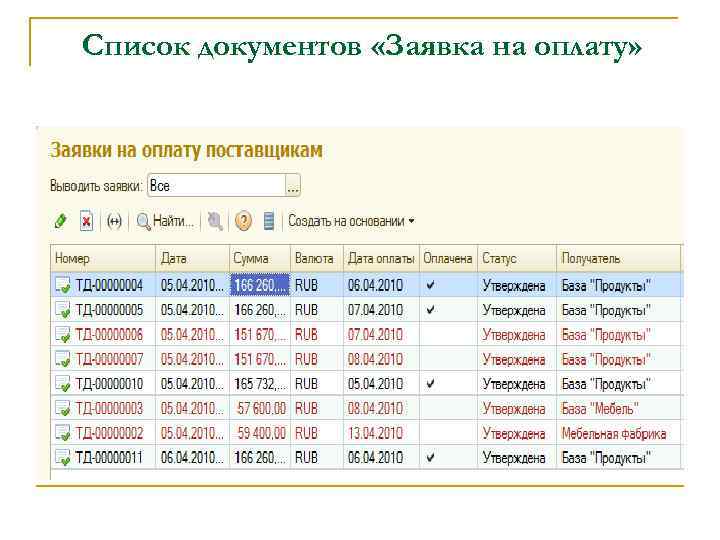This screenshot has height=540, width=720.
Task: Click payment date 06.04.2010 in row ТД-00000004
Action: coord(375,286)
